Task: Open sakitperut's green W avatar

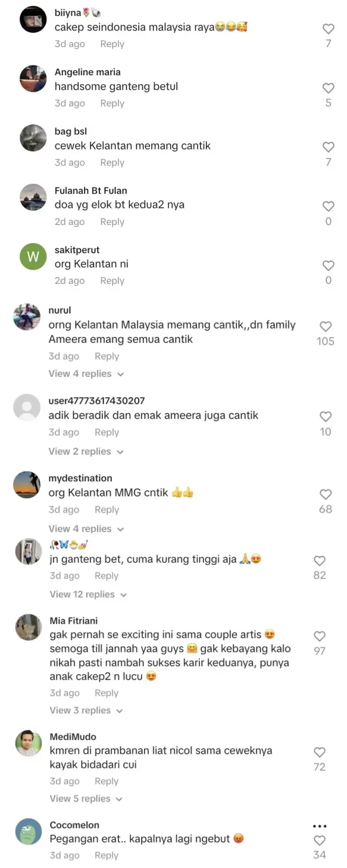Action: [x=33, y=257]
